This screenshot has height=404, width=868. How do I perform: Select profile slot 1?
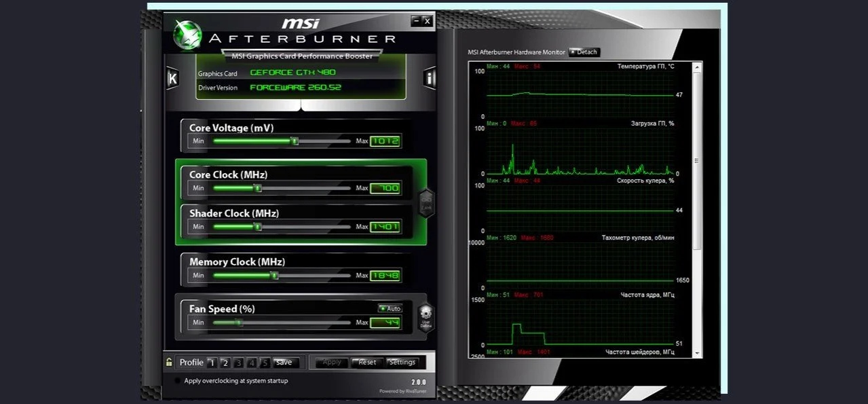coord(212,363)
